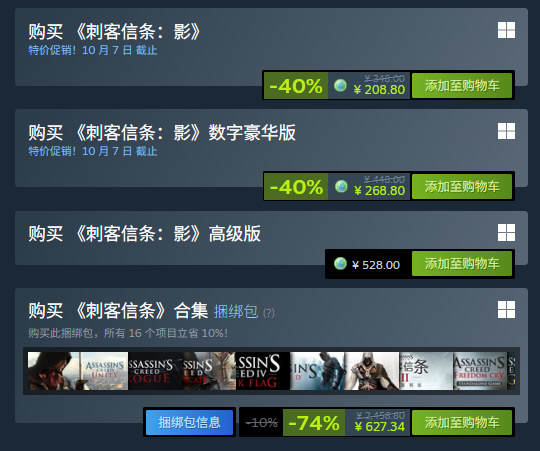This screenshot has width=540, height=451.
Task: Click Windows platform icon for 数字豪华版
Action: [506, 131]
